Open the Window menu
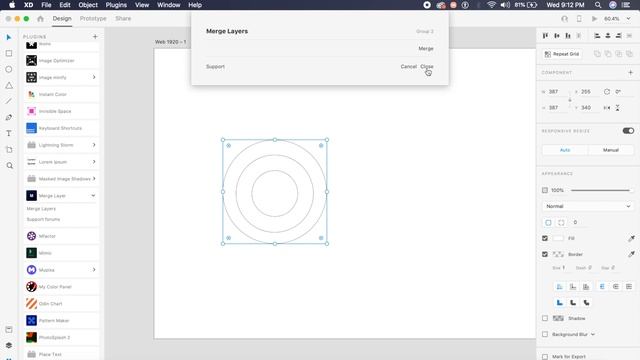Screen dimensions: 640x360 (169, 5)
